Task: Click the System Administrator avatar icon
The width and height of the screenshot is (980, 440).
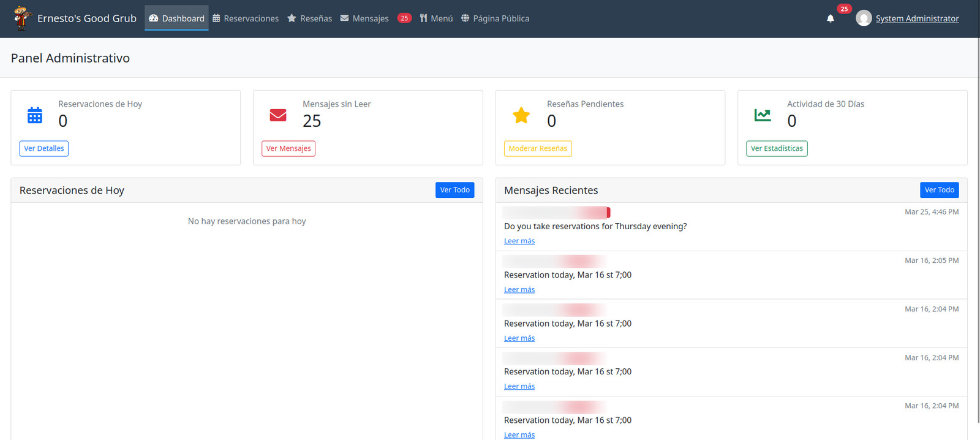Action: pos(864,18)
